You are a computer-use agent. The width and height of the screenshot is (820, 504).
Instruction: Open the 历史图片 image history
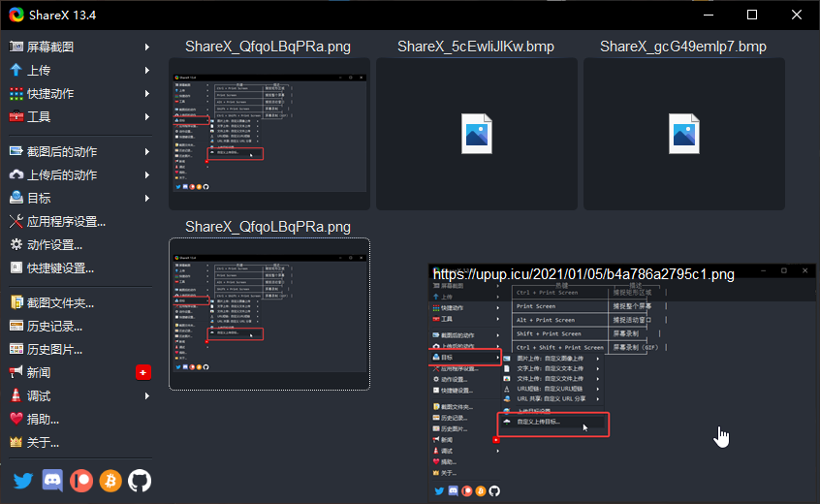[x=54, y=349]
